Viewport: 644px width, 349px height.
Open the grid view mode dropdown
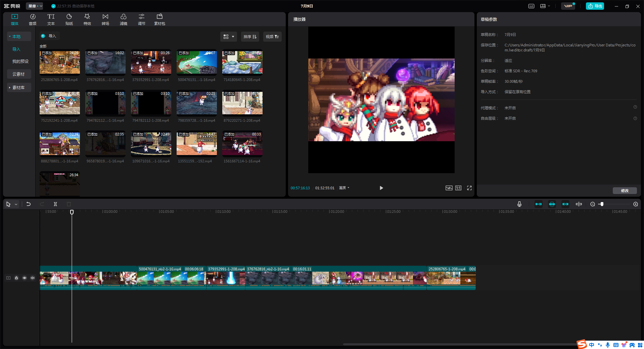229,37
